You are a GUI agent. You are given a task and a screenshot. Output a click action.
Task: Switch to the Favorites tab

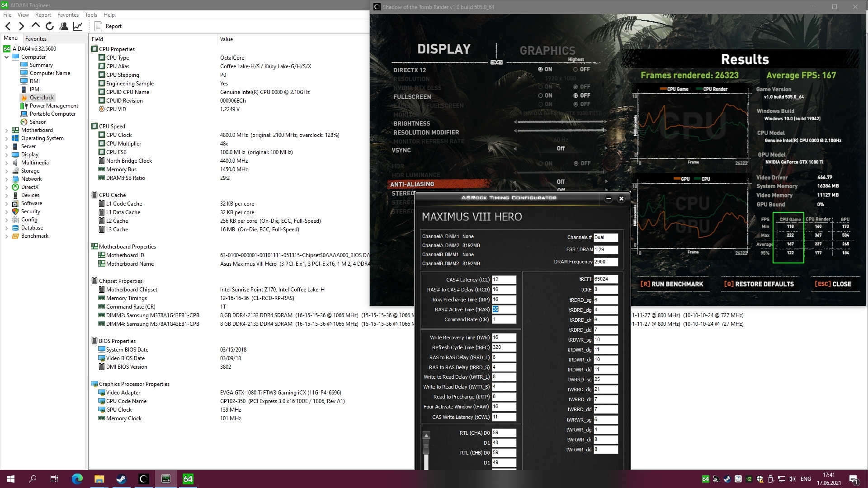36,39
